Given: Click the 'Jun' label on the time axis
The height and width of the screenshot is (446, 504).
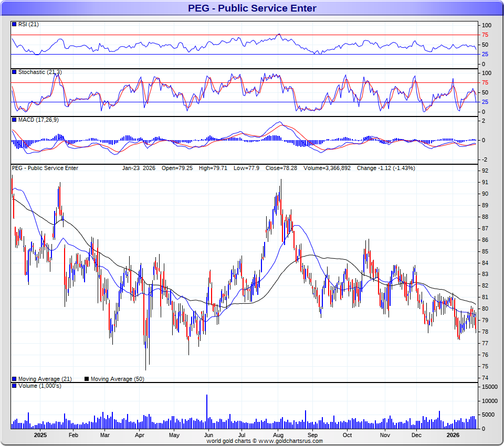Looking at the screenshot, I should pos(208,435).
